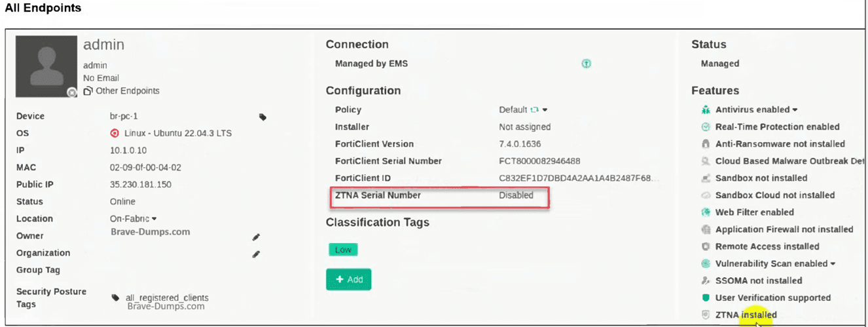Expand the On-Fabric location dropdown
The width and height of the screenshot is (868, 327).
154,219
